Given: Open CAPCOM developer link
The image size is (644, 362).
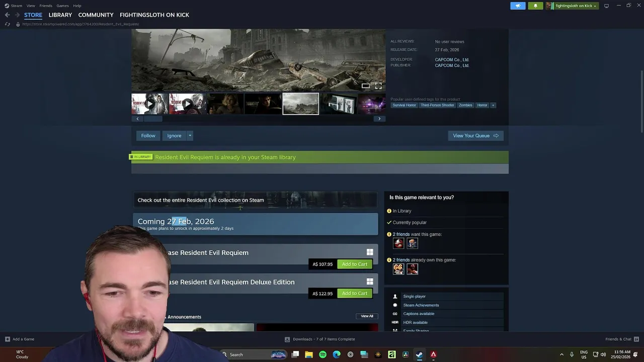Looking at the screenshot, I should point(452,59).
